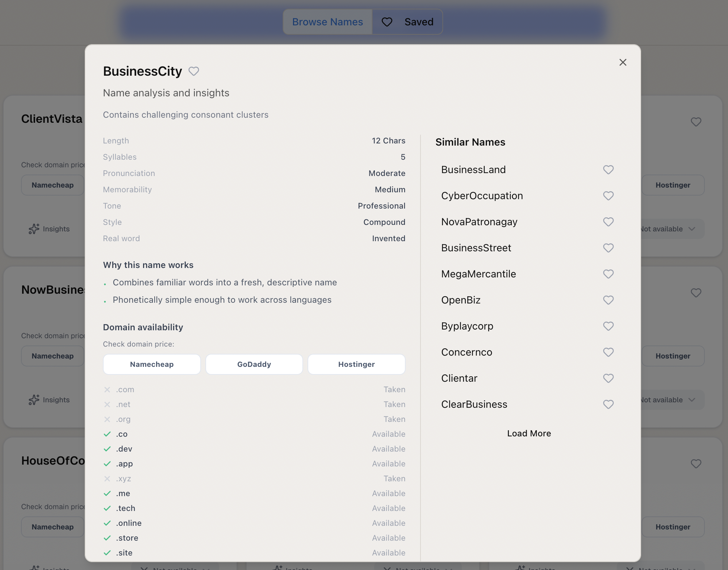Expand Not available dropdown on top right card
The image size is (728, 570).
(672, 229)
